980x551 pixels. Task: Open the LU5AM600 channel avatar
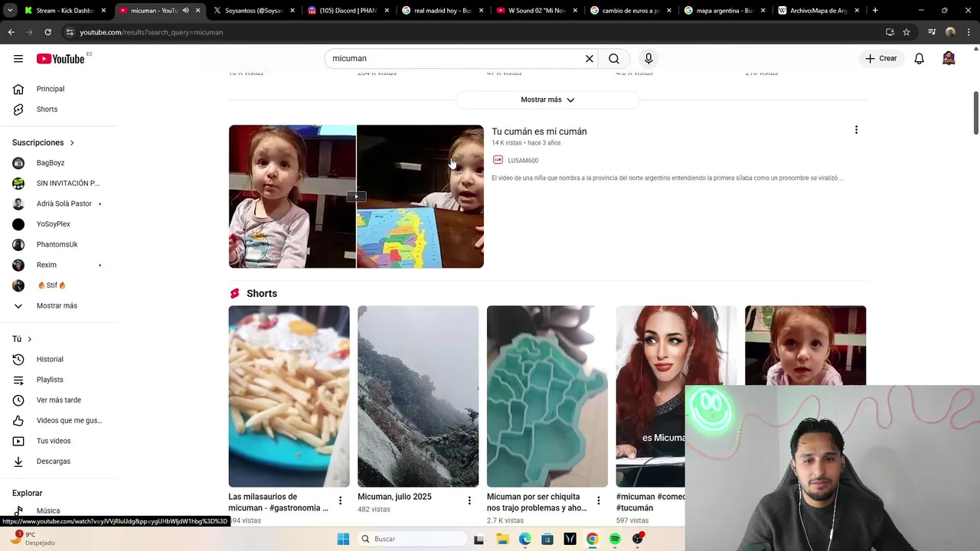(x=498, y=160)
